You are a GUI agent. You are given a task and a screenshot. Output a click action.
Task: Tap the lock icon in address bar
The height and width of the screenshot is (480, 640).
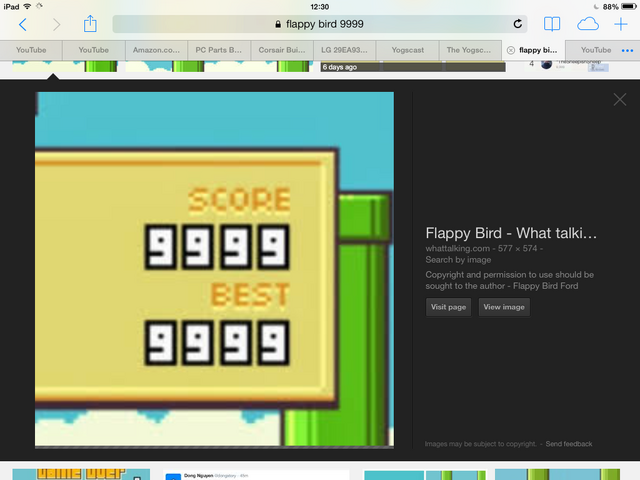(x=278, y=24)
